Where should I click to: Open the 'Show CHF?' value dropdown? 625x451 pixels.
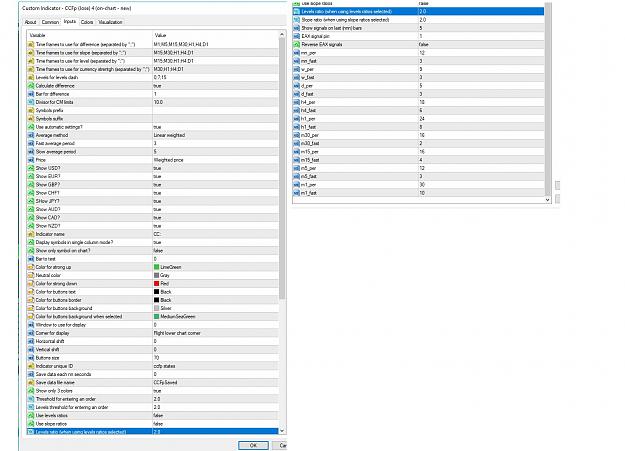click(x=215, y=193)
